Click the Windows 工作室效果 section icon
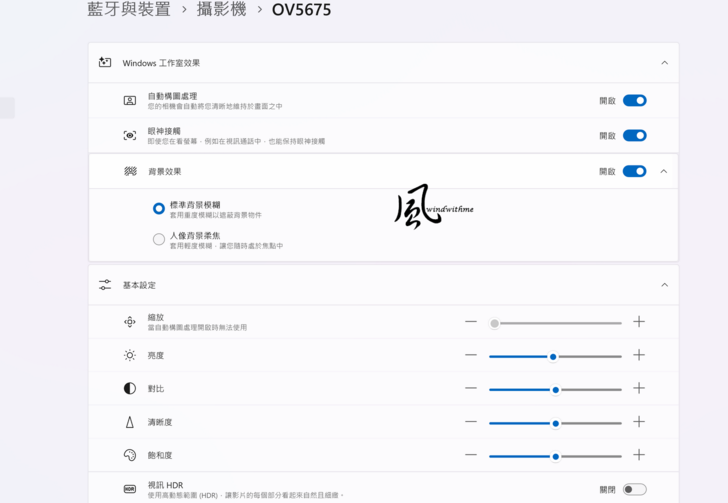 pos(105,63)
